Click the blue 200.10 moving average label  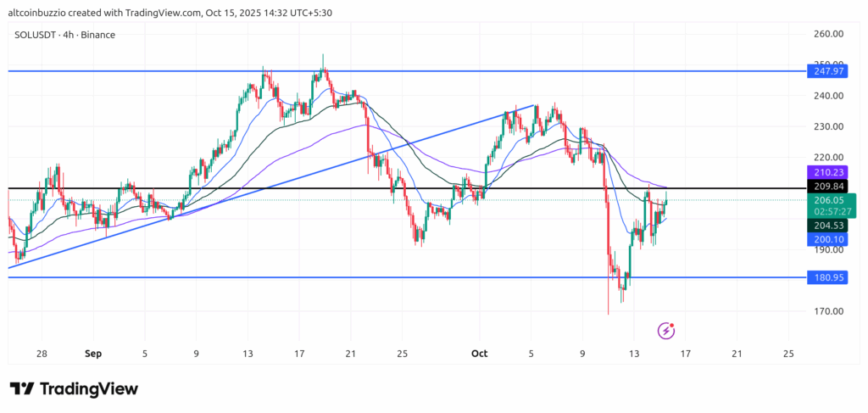point(825,240)
